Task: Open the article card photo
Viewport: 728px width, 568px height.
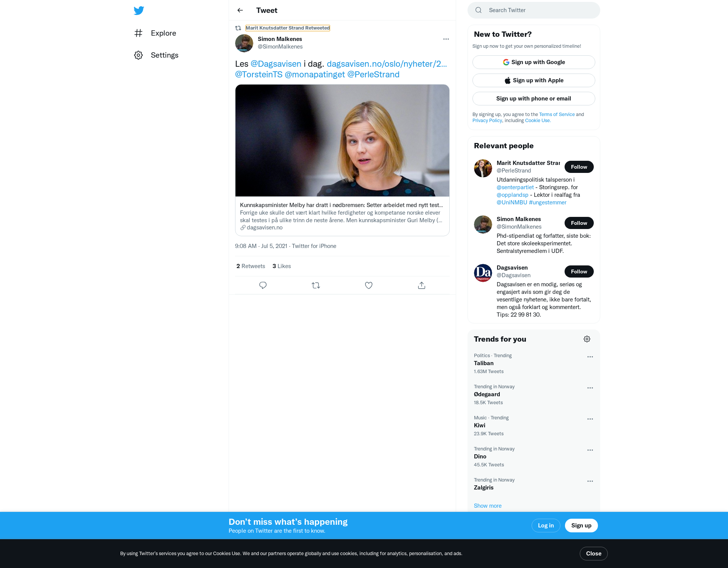Action: coord(342,140)
